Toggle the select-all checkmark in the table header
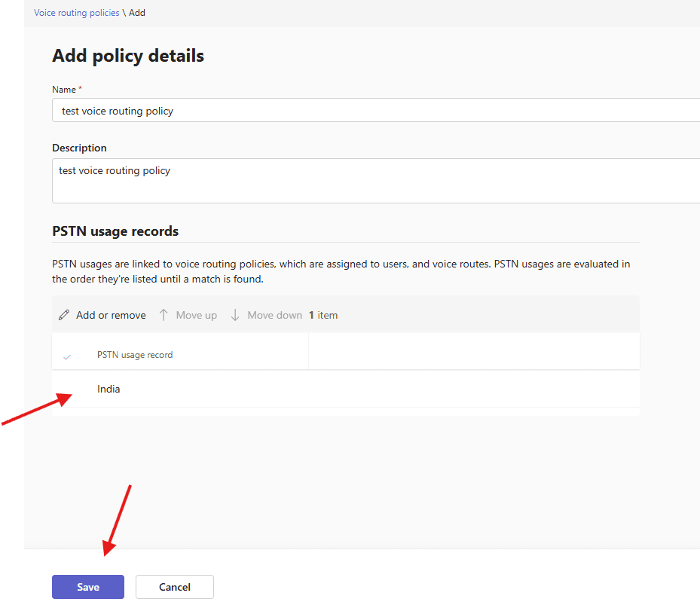Screen dimensions: 700x602 (x=67, y=356)
